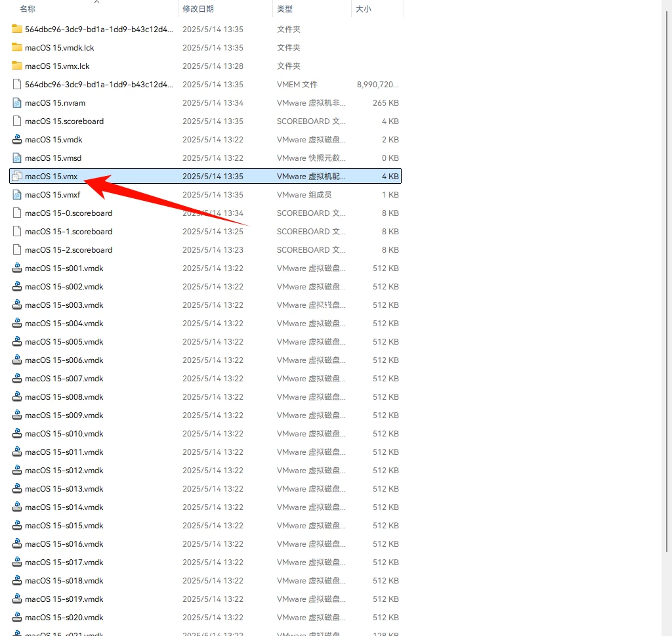Select the disk icon of macOS 15-s005.vmdk

16,342
